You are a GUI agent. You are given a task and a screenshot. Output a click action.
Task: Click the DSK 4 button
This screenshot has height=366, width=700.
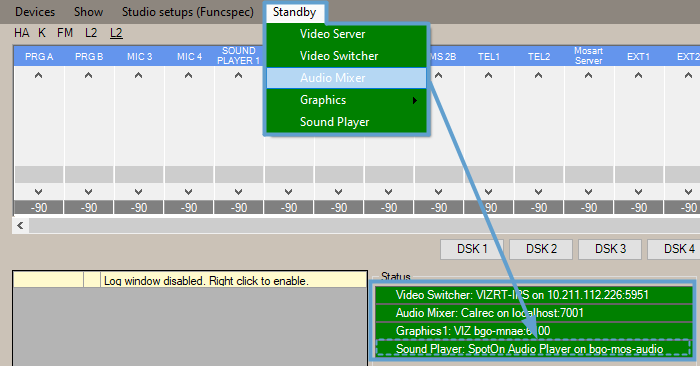click(x=674, y=249)
